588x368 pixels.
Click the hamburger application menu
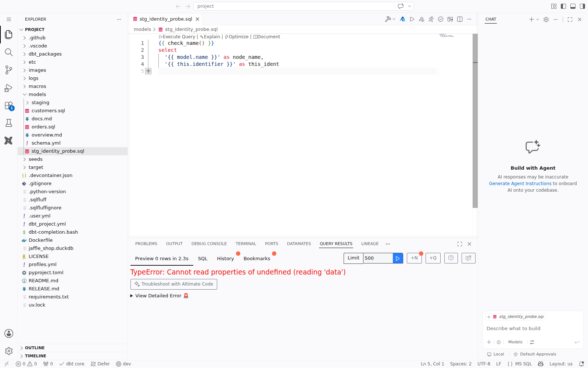(x=9, y=19)
